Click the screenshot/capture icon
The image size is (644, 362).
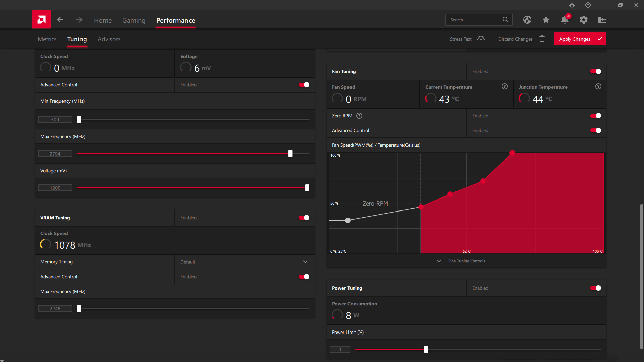pos(602,19)
